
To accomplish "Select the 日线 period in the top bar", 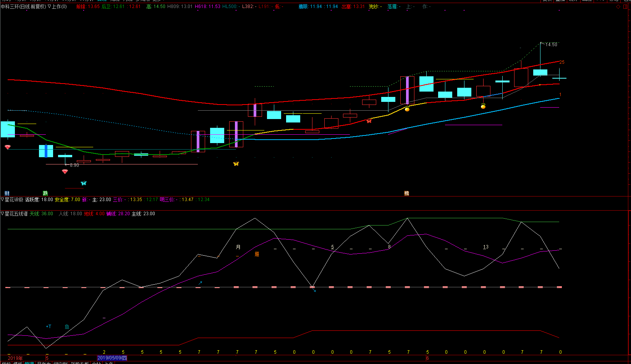I will tap(102, 1).
